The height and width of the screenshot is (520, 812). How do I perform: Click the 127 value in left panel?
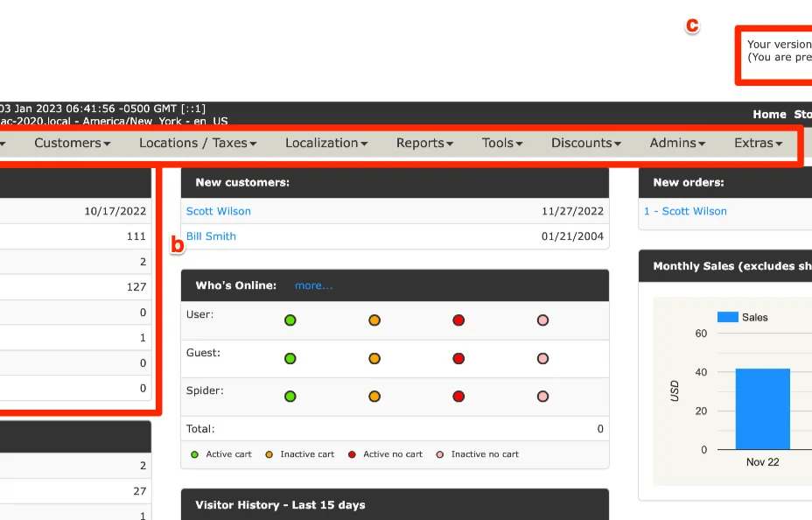(x=136, y=287)
